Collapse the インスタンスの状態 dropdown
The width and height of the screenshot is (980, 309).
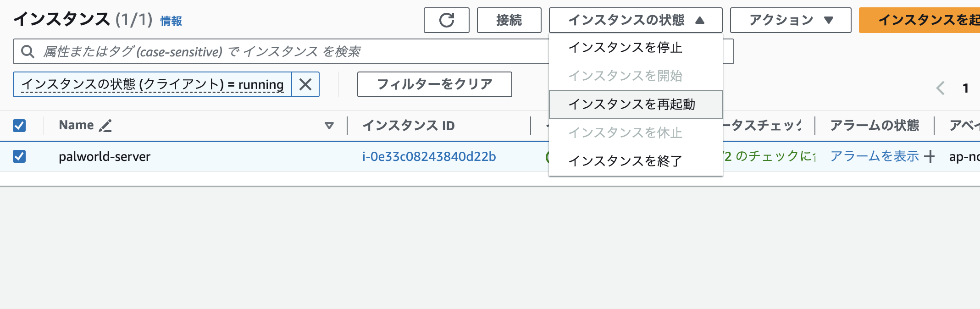(x=635, y=20)
